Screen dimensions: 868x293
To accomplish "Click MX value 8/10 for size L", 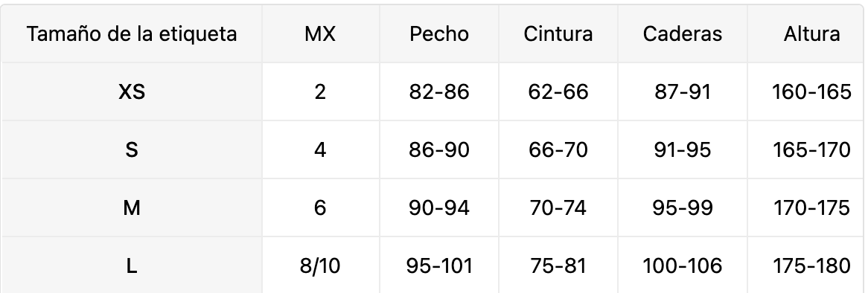I will pyautogui.click(x=320, y=266).
